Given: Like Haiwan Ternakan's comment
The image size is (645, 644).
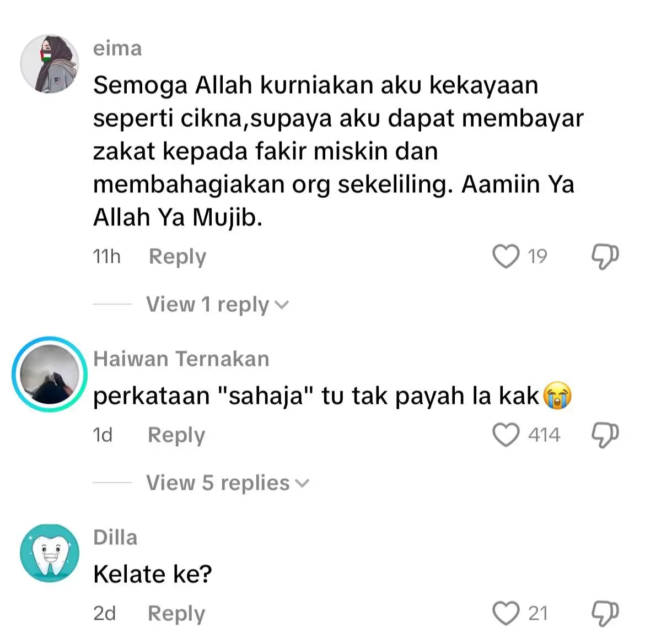Looking at the screenshot, I should tap(506, 435).
